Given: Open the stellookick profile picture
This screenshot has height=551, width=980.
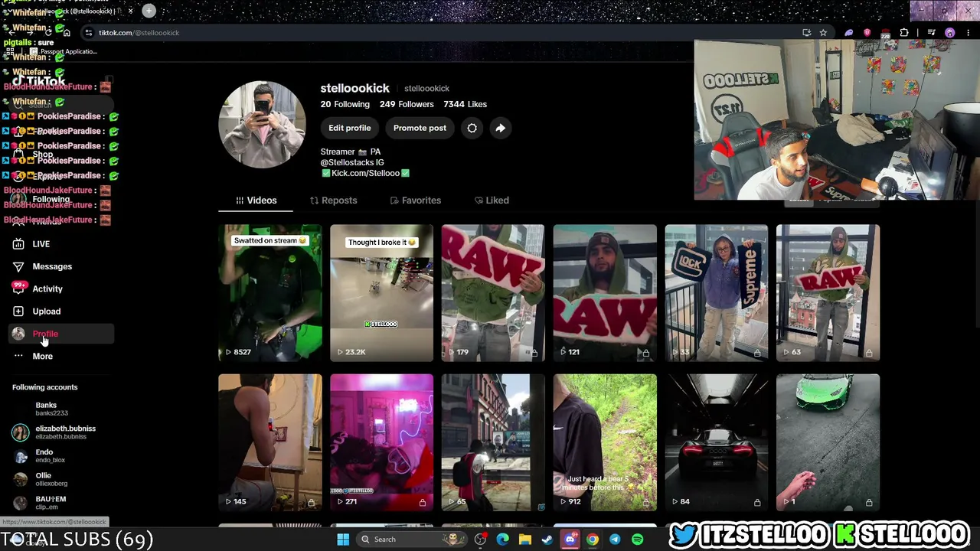Looking at the screenshot, I should pos(262,124).
